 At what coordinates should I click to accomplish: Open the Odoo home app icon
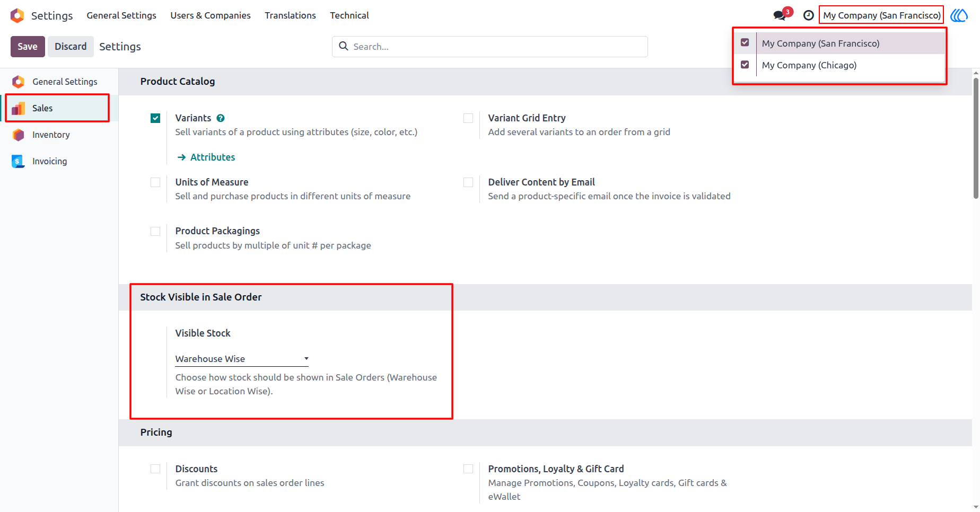click(17, 15)
